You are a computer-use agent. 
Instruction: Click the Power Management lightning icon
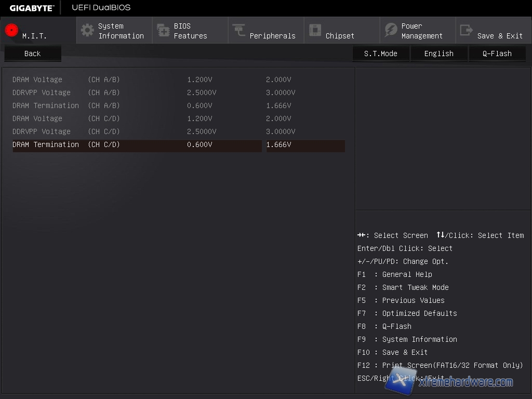(x=391, y=30)
